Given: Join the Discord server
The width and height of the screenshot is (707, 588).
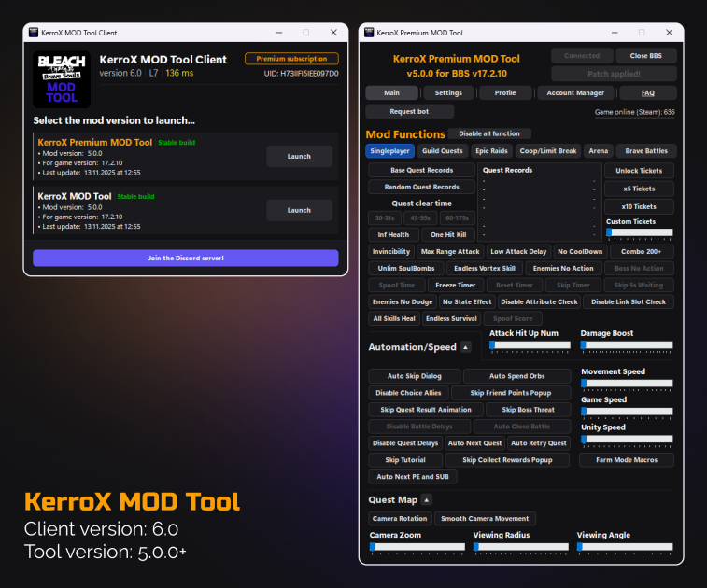Looking at the screenshot, I should (186, 259).
